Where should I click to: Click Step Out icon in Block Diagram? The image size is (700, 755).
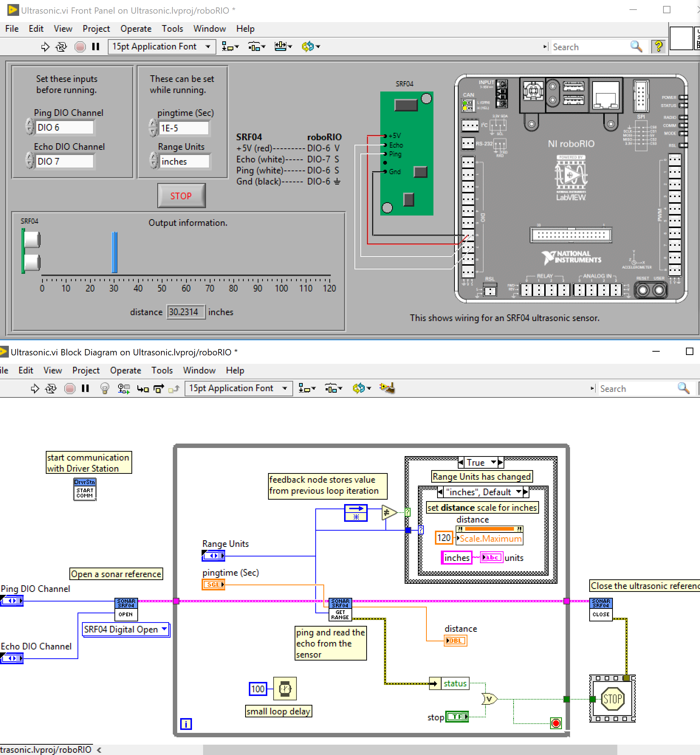pyautogui.click(x=174, y=389)
